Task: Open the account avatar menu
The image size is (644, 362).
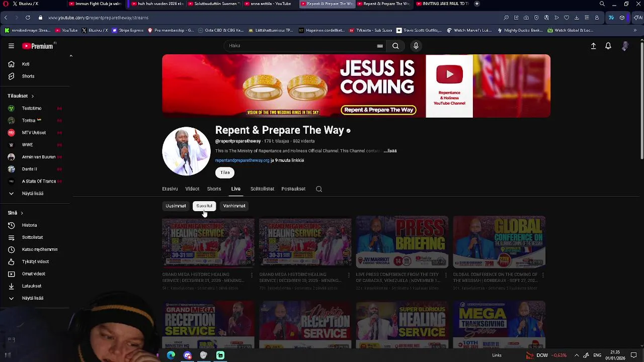Action: tap(625, 46)
